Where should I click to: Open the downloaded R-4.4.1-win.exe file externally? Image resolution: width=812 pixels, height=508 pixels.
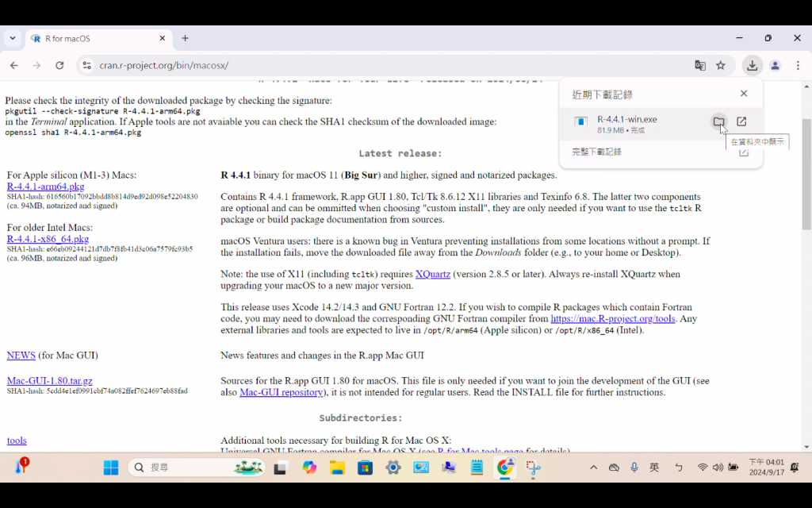pos(741,121)
